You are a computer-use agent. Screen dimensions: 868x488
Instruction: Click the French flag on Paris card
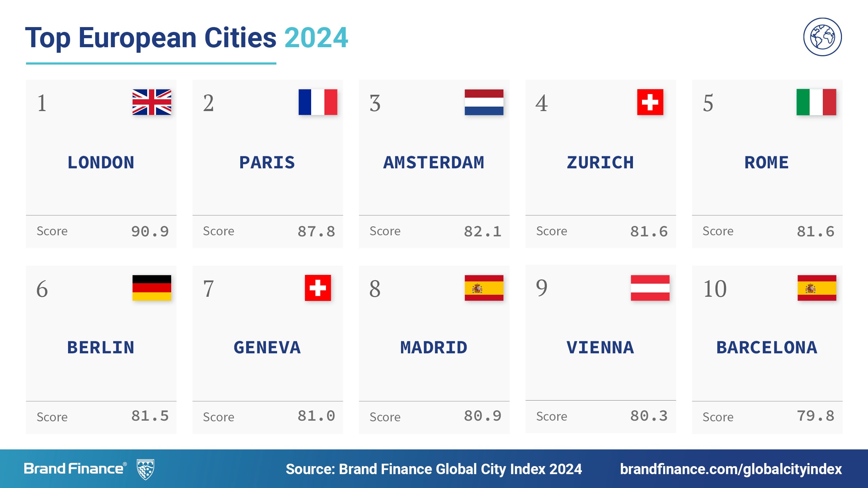318,102
